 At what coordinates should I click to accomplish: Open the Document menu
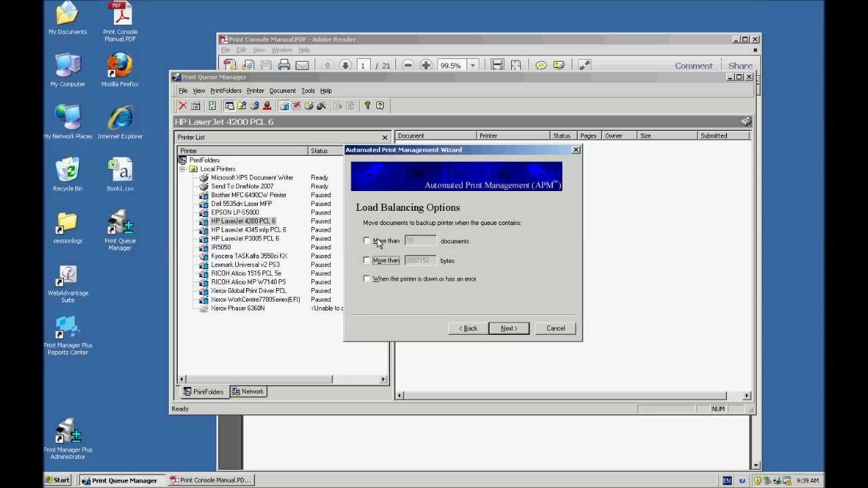pyautogui.click(x=282, y=91)
